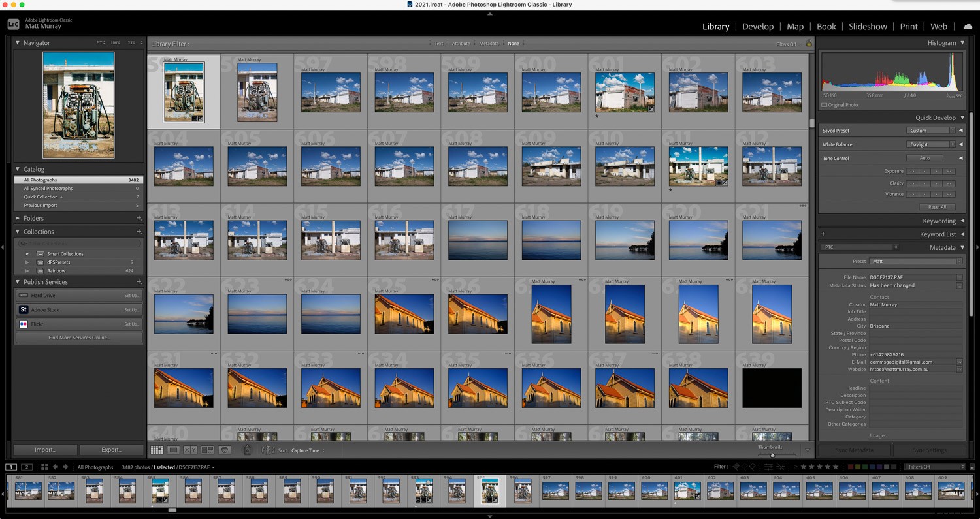Viewport: 980px width, 519px height.
Task: Activate the Painter spray can tool
Action: click(246, 450)
